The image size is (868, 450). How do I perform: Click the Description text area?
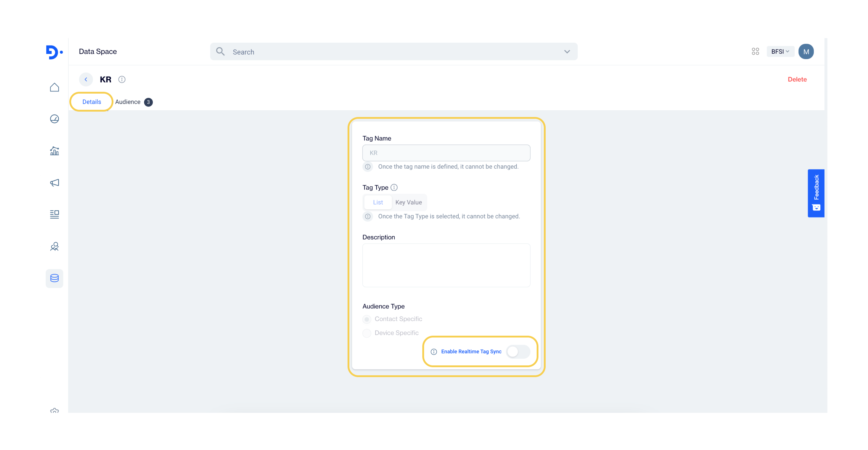pyautogui.click(x=446, y=265)
